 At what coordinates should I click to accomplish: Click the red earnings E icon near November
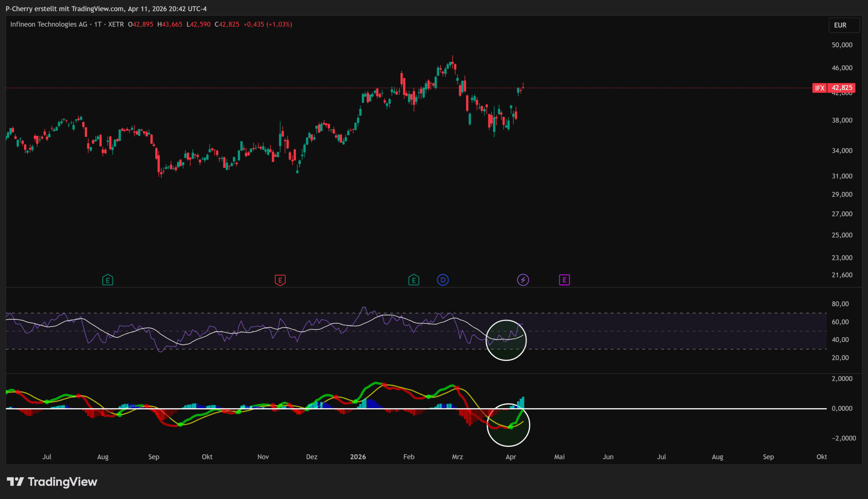[x=280, y=280]
